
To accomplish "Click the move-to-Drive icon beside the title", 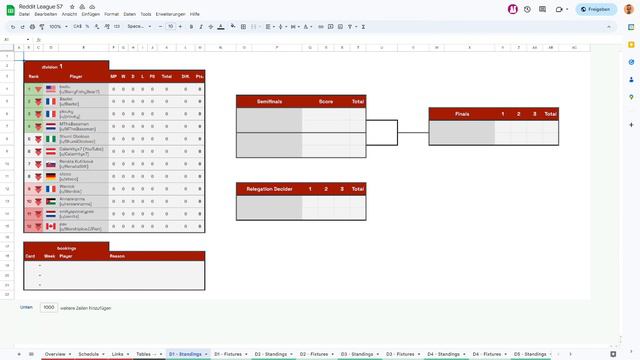I will tap(82, 7).
